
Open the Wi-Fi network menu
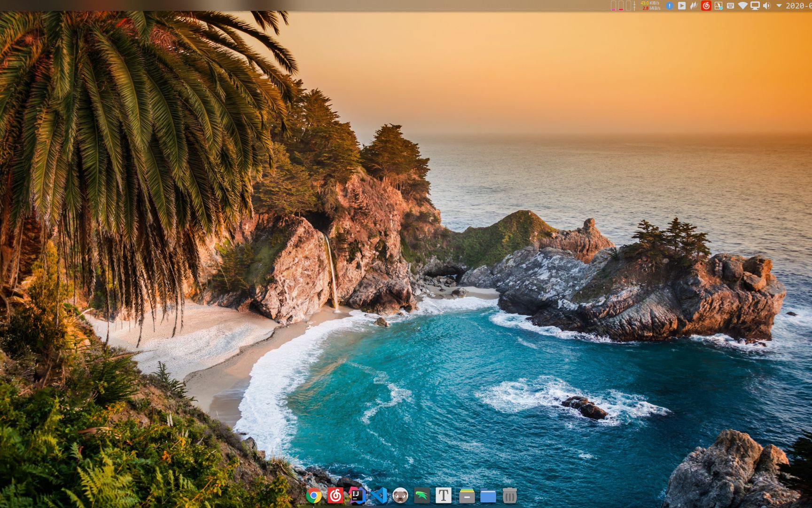742,6
